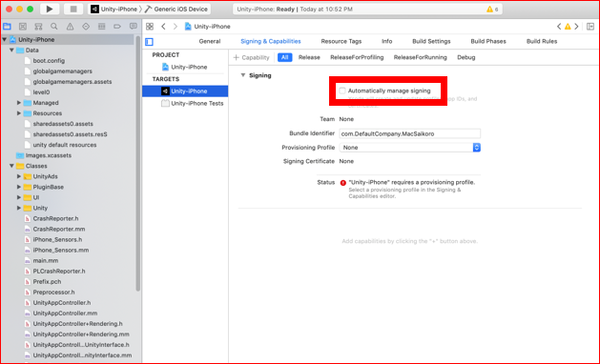Select the Release configuration filter
The image size is (600, 364).
point(309,57)
